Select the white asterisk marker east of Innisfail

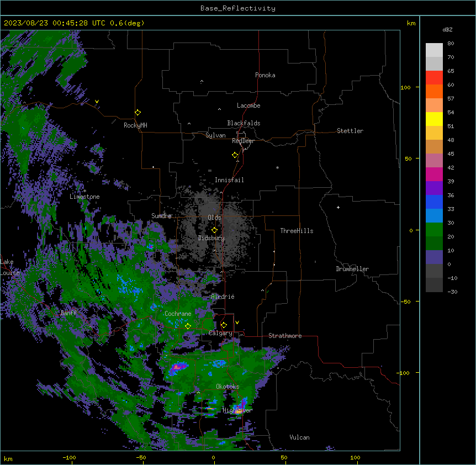point(277,167)
